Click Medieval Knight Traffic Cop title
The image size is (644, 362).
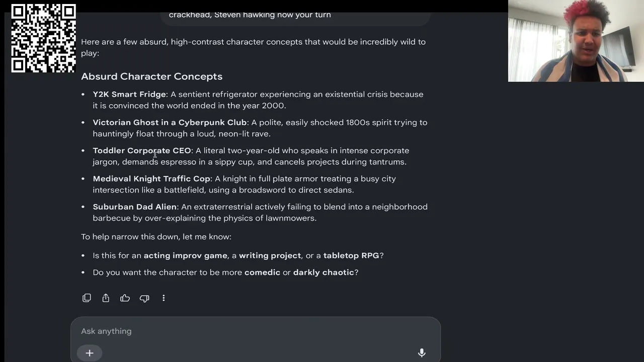pos(151,179)
